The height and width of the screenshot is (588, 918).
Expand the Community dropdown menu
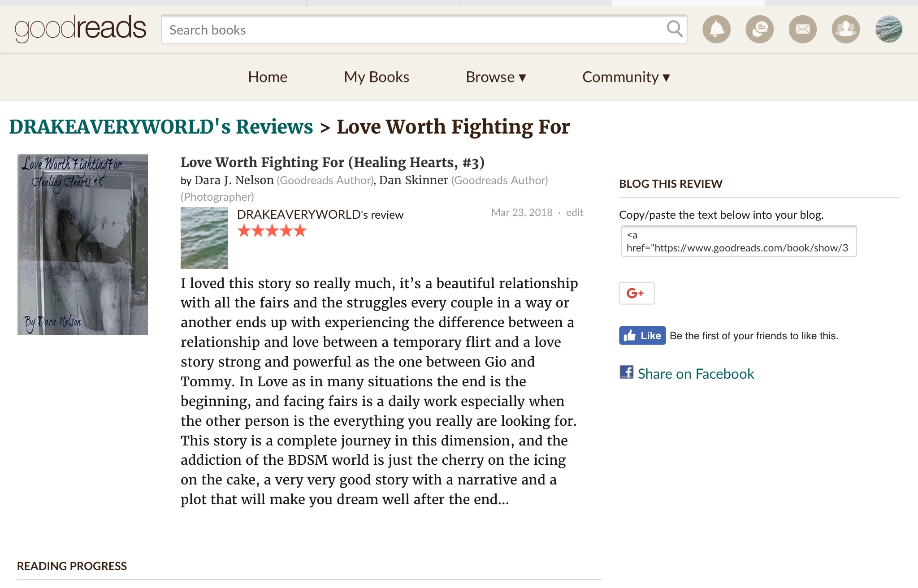click(x=626, y=77)
